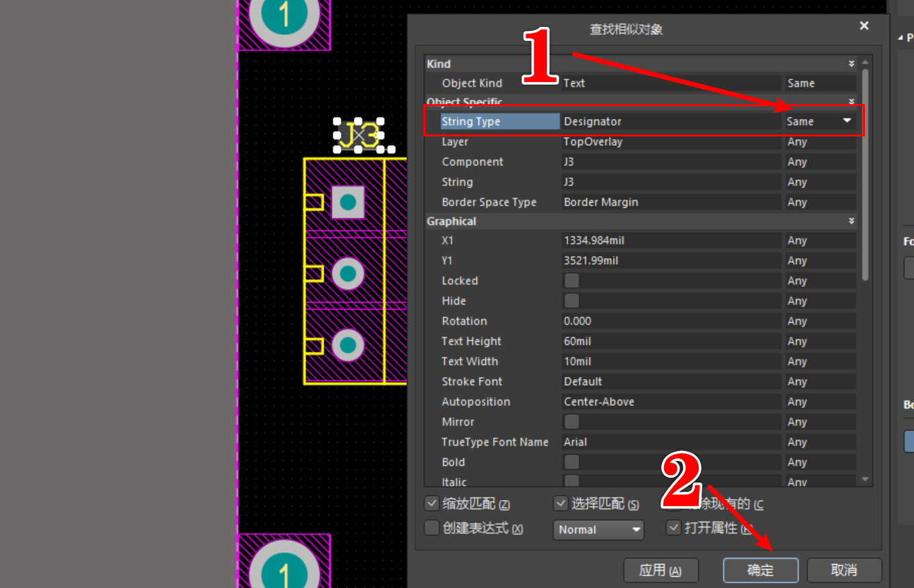Toggle the Mirror property checkbox
This screenshot has height=588, width=914.
[571, 421]
